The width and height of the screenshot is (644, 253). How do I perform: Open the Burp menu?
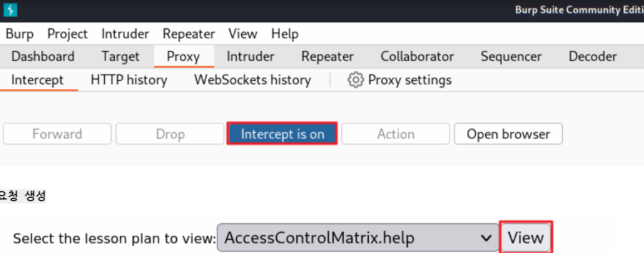click(x=19, y=33)
